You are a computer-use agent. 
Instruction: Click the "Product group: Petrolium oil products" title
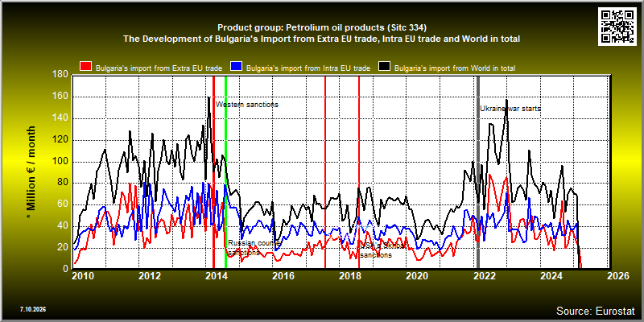322,27
